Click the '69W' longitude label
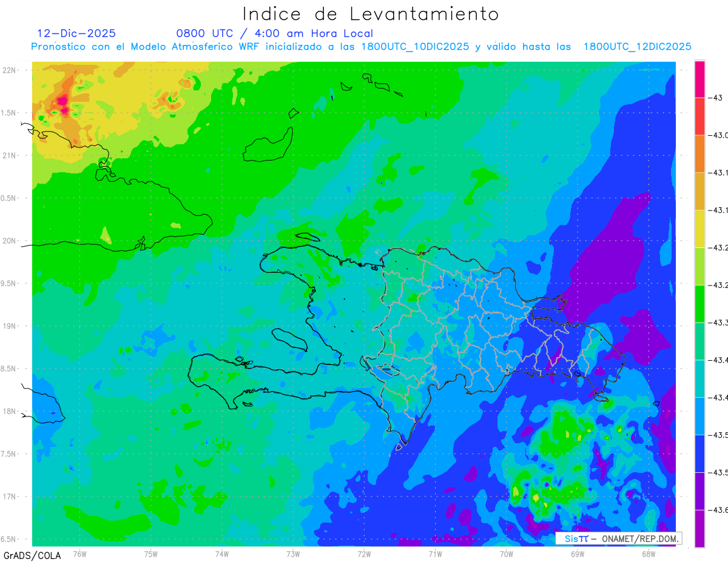Image resolution: width=728 pixels, height=562 pixels. (578, 554)
